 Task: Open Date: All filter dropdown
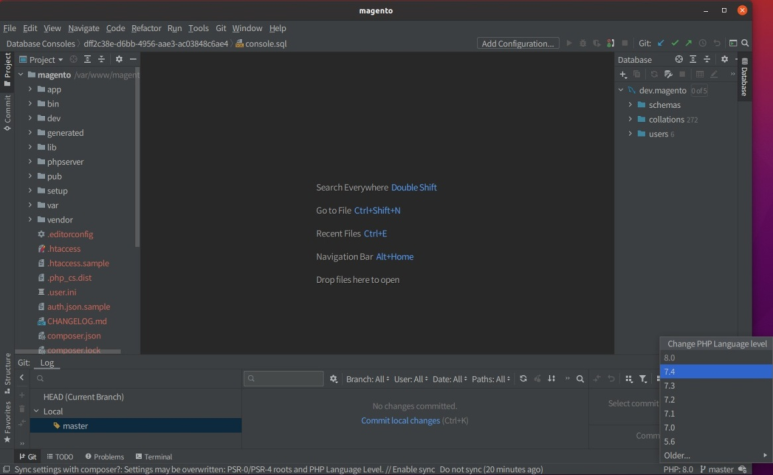coord(450,379)
